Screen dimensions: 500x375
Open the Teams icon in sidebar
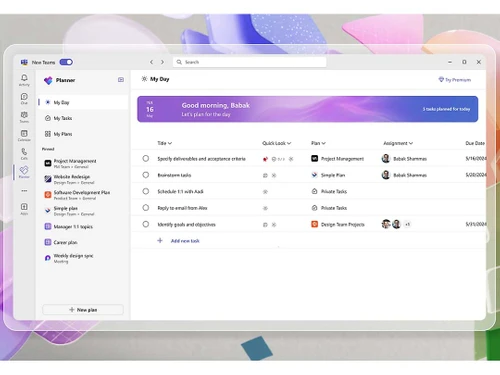pos(24,115)
